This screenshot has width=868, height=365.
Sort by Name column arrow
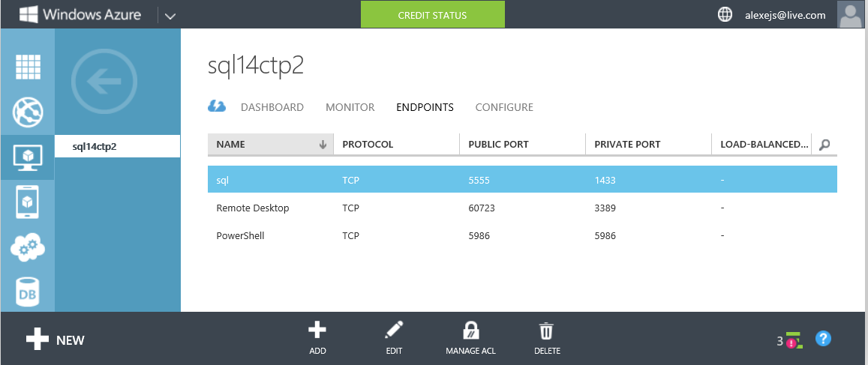tap(323, 145)
